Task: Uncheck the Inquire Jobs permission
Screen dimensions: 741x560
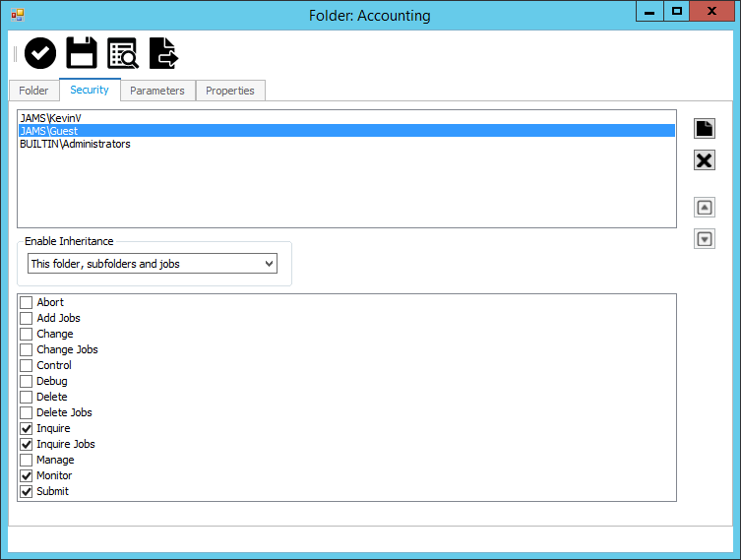Action: click(27, 444)
